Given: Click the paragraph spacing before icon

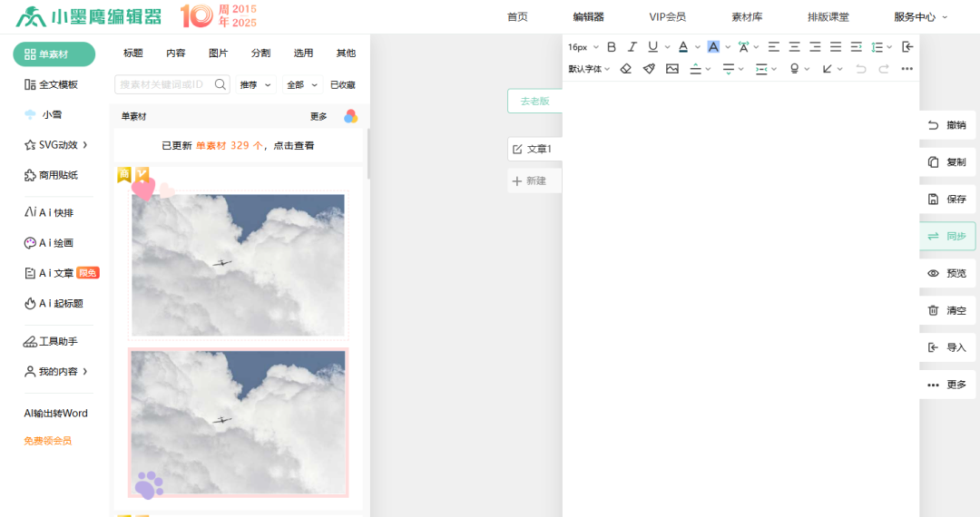Looking at the screenshot, I should click(x=695, y=69).
